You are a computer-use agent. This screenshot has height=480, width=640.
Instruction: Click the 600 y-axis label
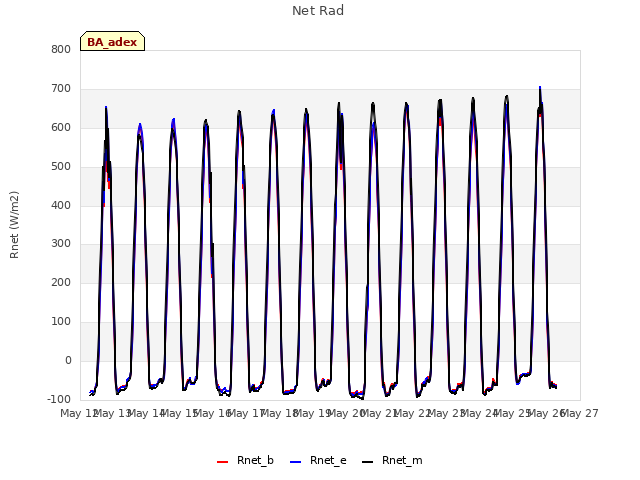click(x=61, y=128)
